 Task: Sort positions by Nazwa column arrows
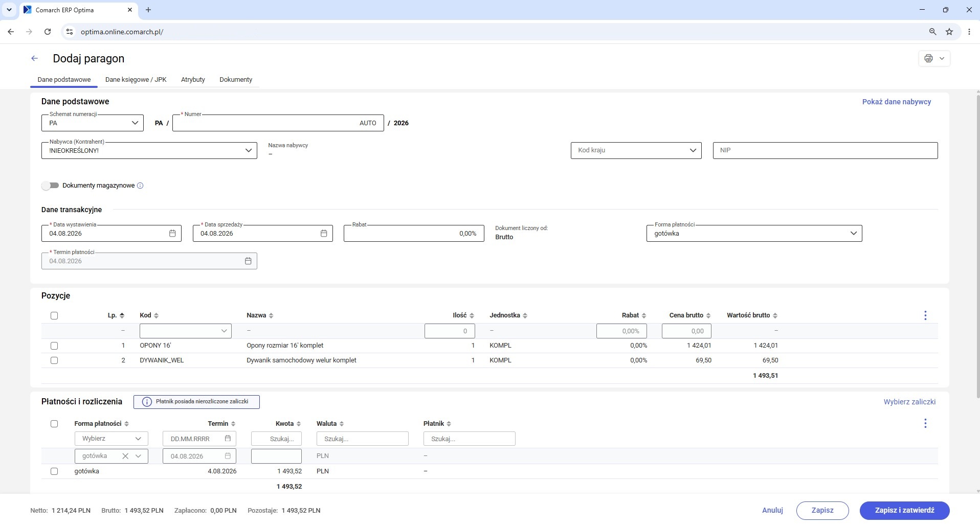click(271, 315)
